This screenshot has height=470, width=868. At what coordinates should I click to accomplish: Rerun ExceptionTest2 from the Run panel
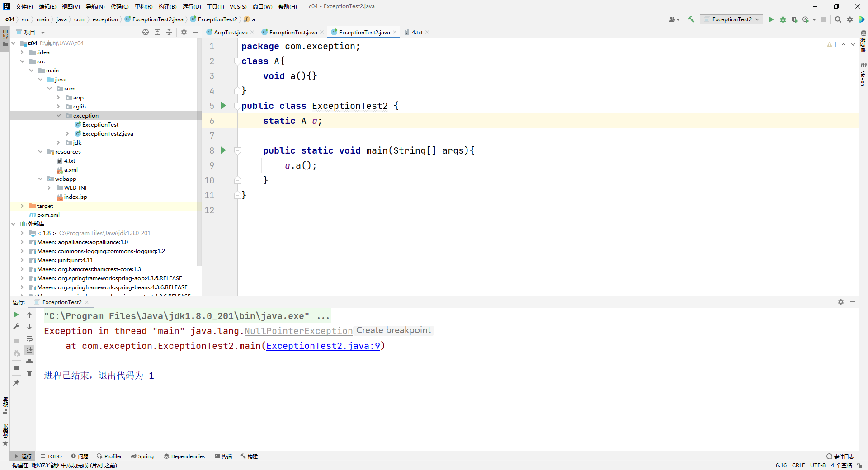16,315
